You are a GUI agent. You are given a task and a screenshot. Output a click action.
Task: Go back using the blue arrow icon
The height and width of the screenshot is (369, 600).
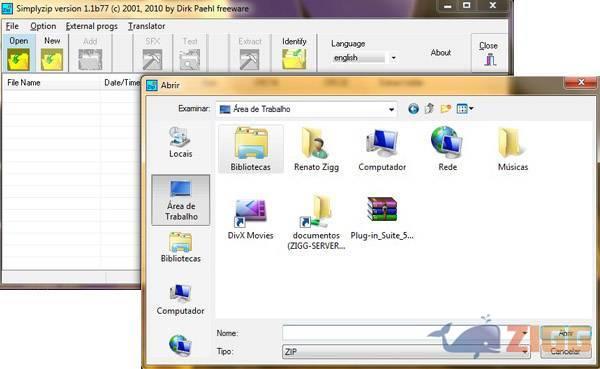click(413, 109)
